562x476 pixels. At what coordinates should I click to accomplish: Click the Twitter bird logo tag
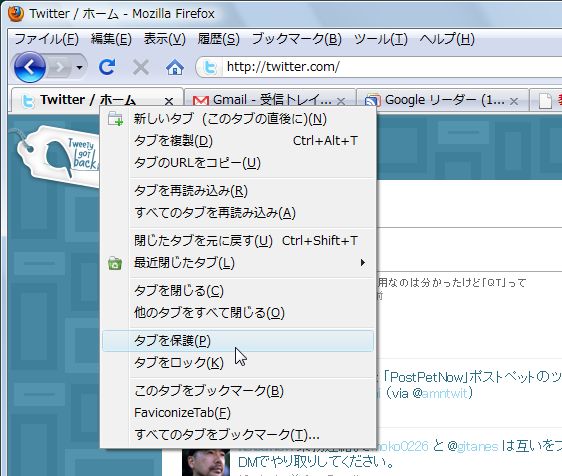57,156
